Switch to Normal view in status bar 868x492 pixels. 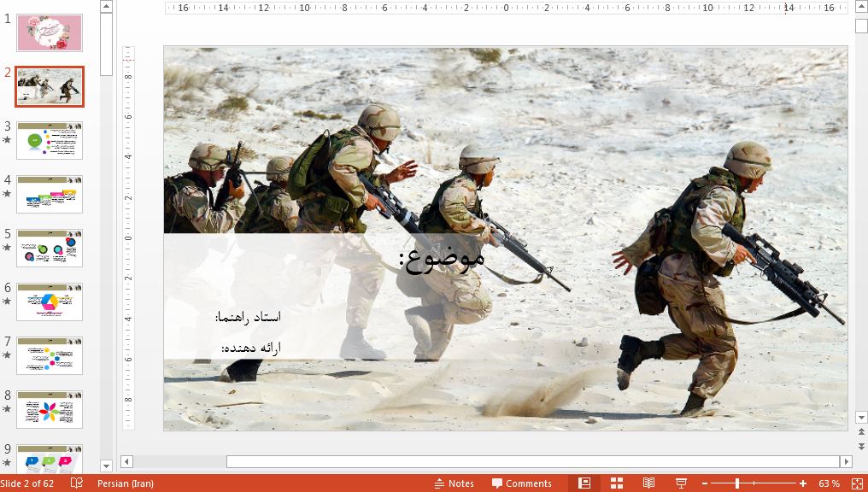click(x=584, y=483)
